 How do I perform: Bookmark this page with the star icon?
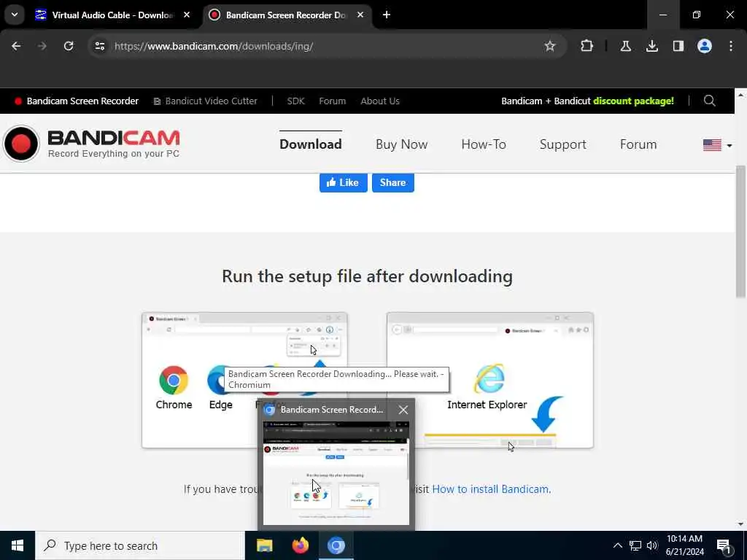click(x=550, y=46)
